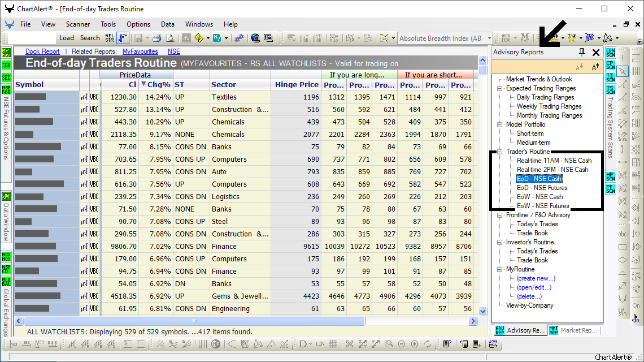Click the vertical scrollbar down arrow
Viewport: 644px width, 362px height.
pos(482,312)
